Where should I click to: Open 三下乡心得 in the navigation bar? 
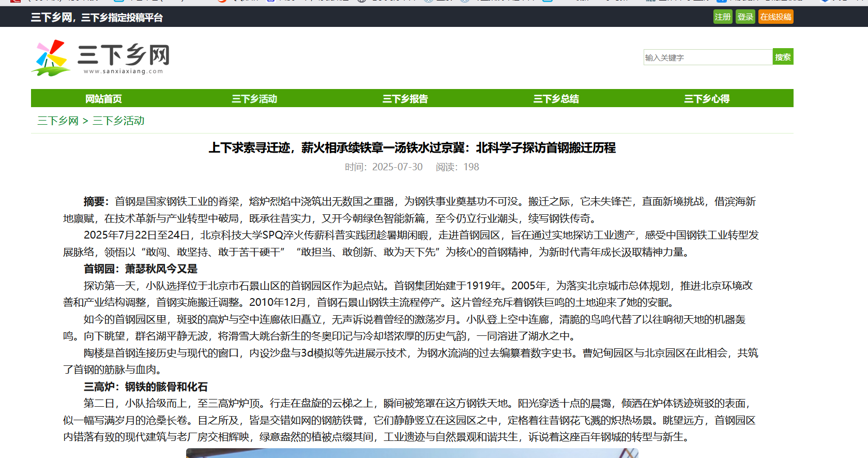tap(707, 99)
